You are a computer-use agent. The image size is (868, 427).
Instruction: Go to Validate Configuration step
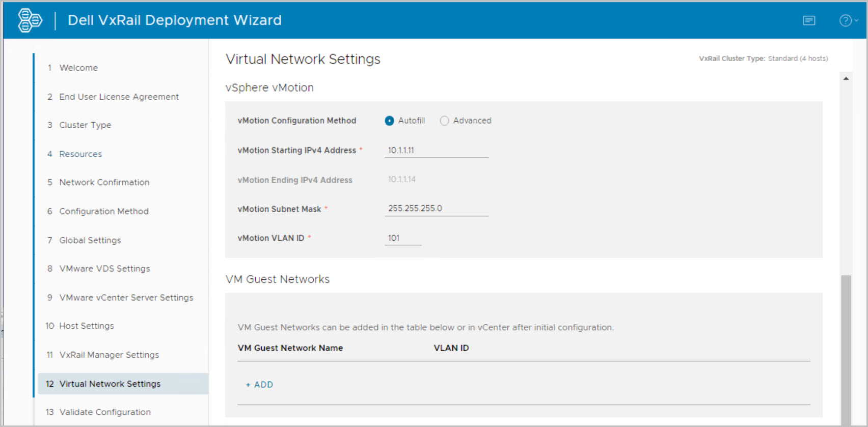coord(105,412)
